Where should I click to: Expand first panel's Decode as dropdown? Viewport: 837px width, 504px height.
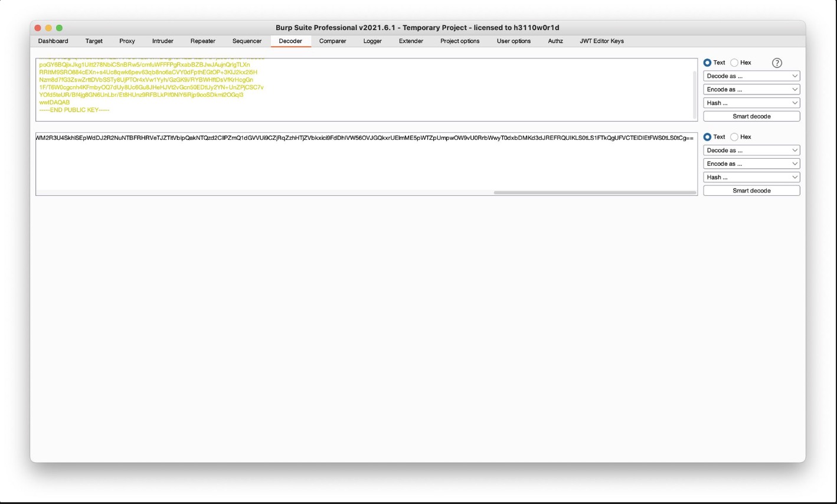coord(751,76)
